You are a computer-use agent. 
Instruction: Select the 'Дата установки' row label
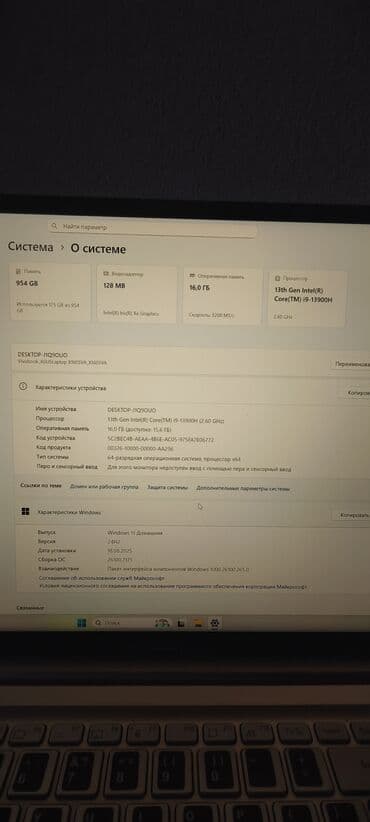point(57,550)
